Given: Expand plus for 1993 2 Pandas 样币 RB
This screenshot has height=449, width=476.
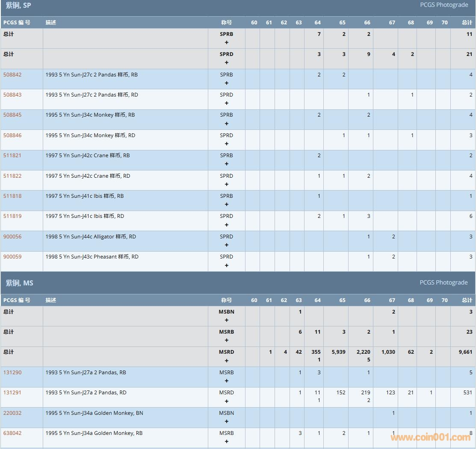Looking at the screenshot, I should (227, 83).
